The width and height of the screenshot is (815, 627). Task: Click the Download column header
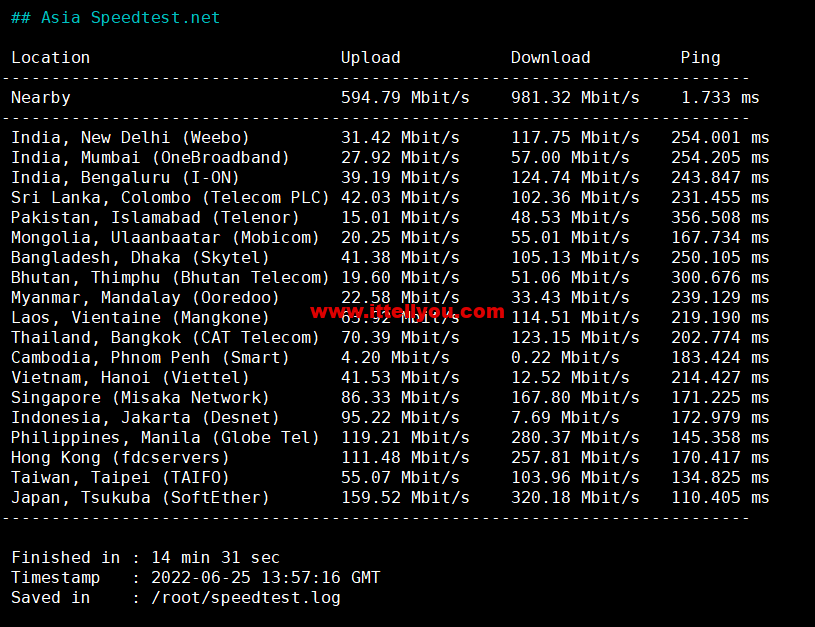pyautogui.click(x=550, y=58)
